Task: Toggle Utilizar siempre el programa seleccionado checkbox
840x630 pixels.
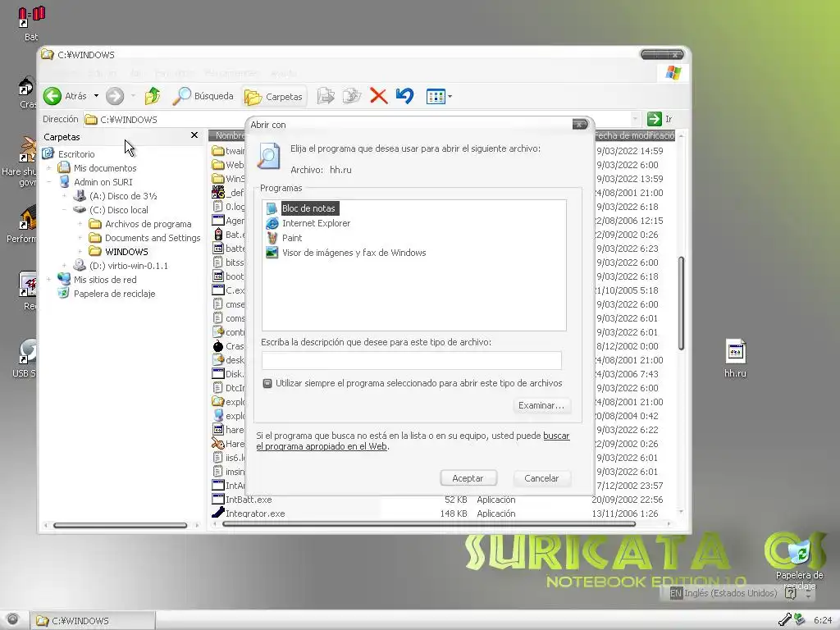Action: click(267, 384)
